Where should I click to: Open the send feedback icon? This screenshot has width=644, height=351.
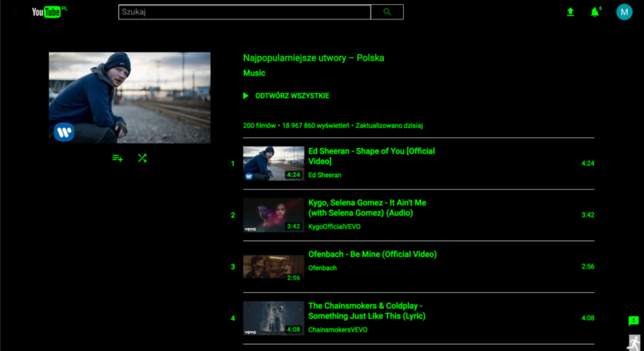pos(633,321)
